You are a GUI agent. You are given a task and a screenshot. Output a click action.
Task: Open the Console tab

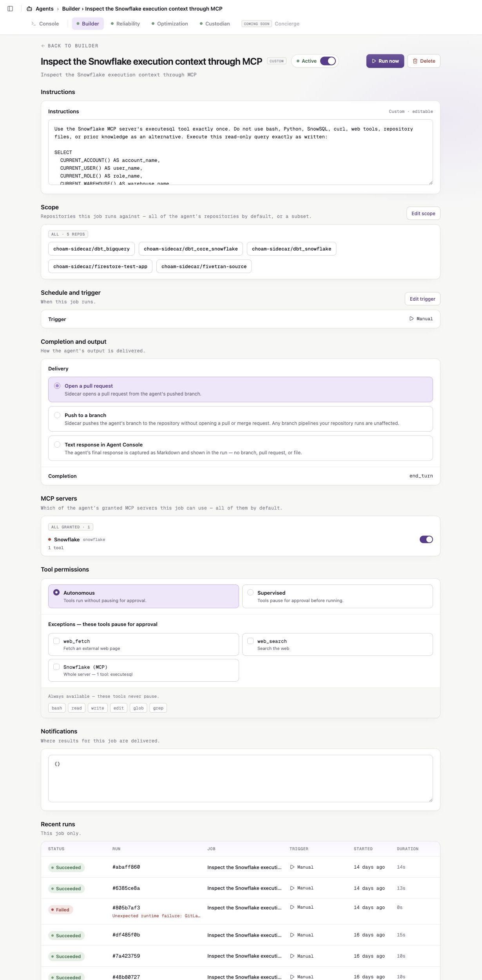[x=45, y=24]
